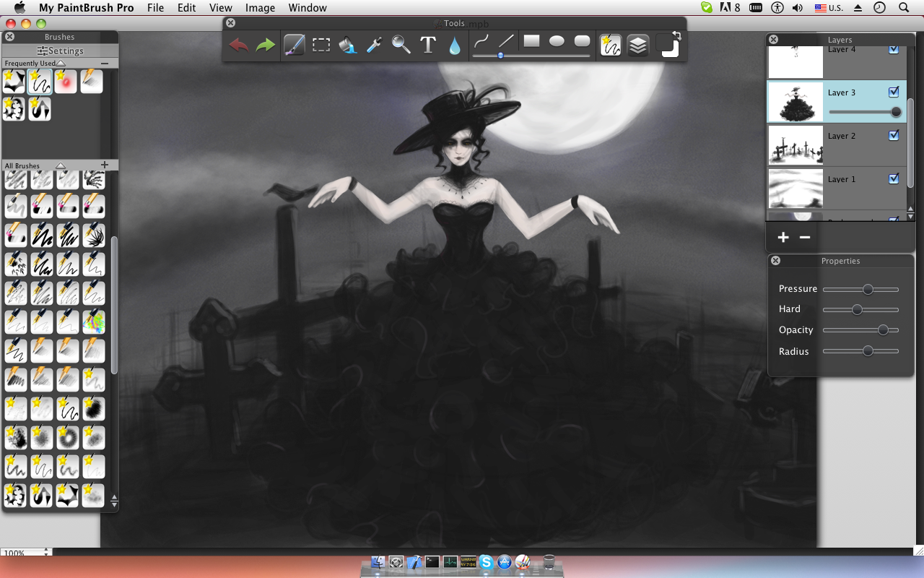
Task: Select the pencil brush in Frequently Used
Action: (x=92, y=82)
